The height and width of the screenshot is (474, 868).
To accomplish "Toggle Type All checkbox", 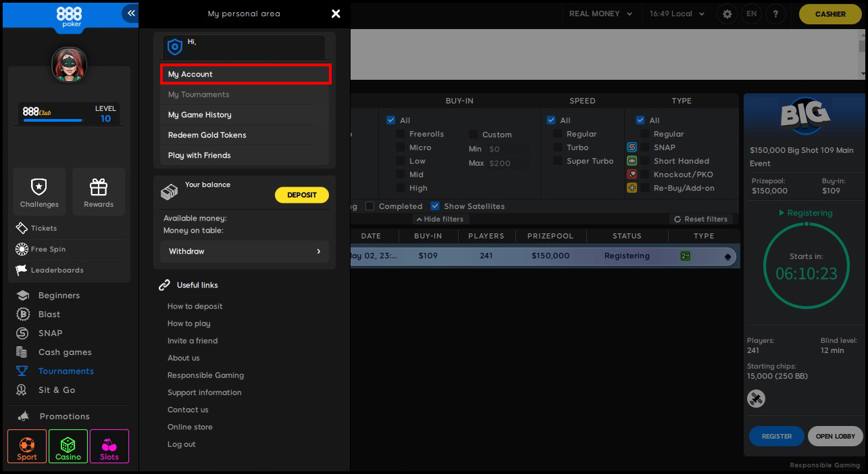I will click(x=640, y=120).
